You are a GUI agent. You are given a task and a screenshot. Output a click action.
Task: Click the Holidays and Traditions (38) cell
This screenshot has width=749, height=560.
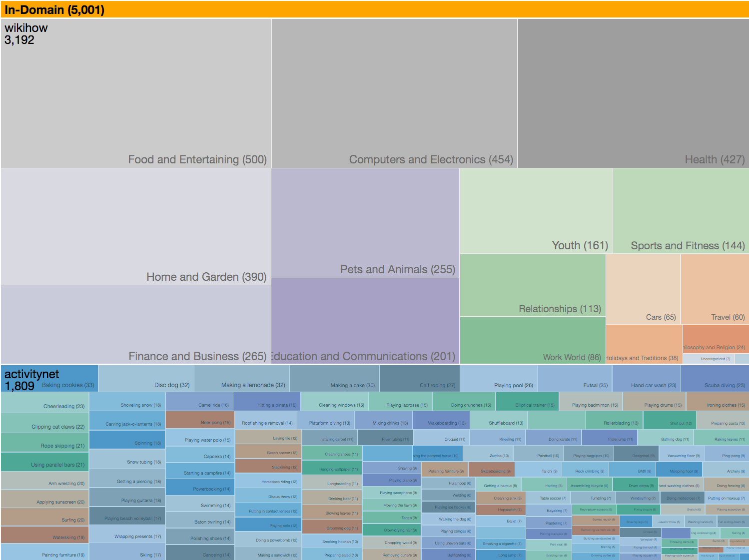644,344
